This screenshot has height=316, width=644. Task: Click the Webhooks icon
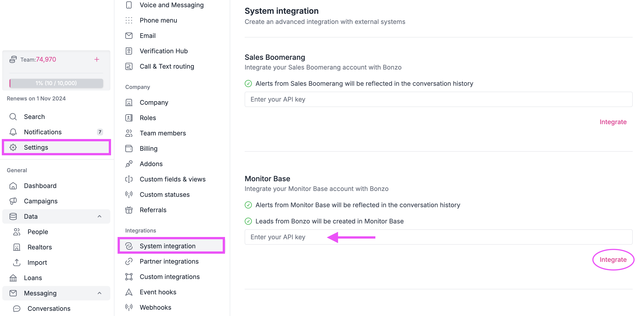pos(129,307)
